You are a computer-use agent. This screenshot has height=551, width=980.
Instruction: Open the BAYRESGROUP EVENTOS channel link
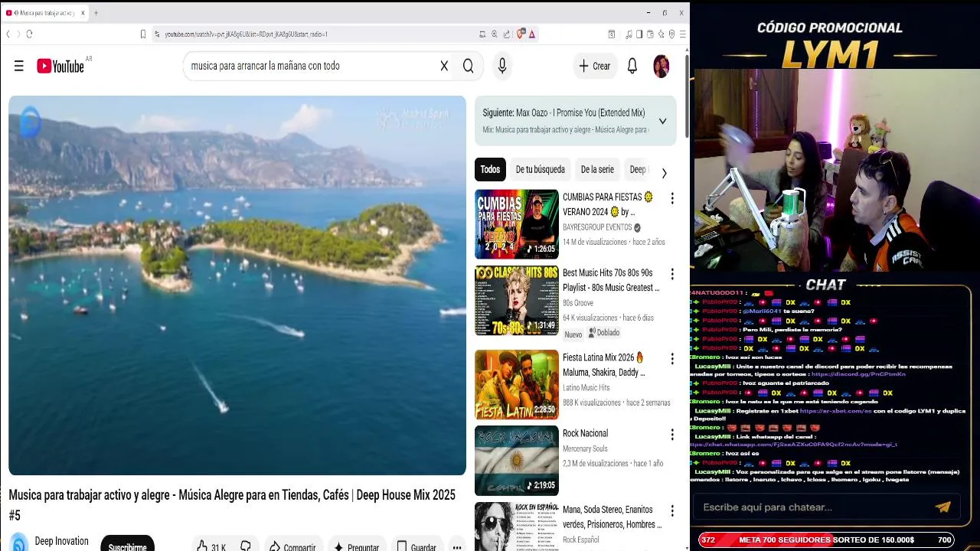pos(597,227)
